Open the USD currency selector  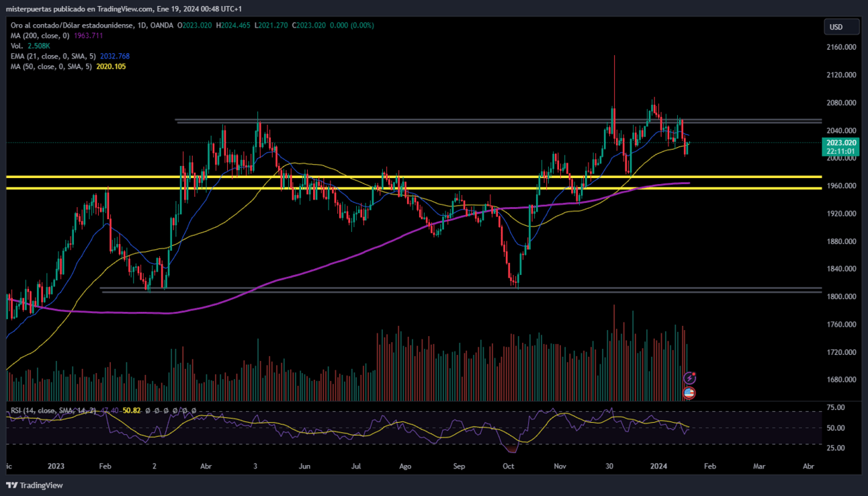point(841,27)
